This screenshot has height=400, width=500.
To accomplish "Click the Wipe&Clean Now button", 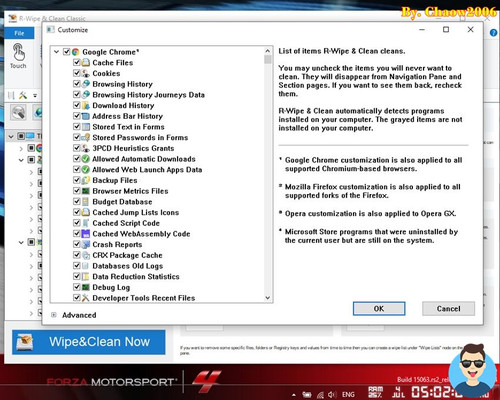I will point(89,342).
